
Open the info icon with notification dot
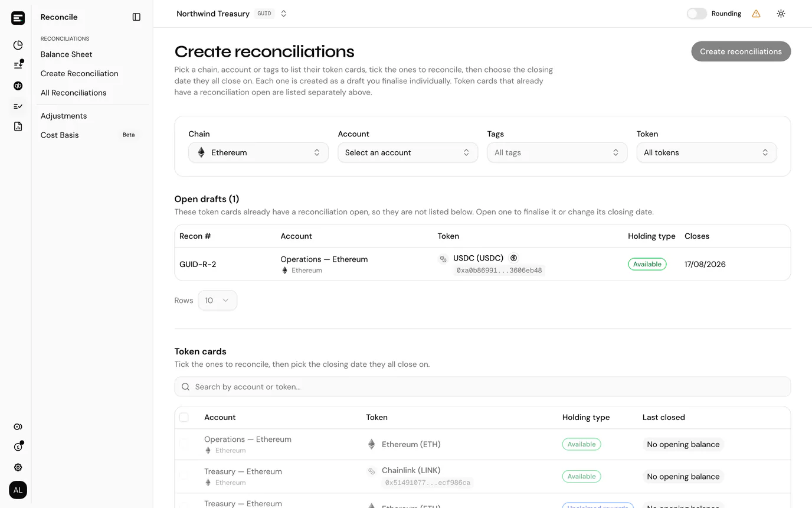click(x=18, y=447)
